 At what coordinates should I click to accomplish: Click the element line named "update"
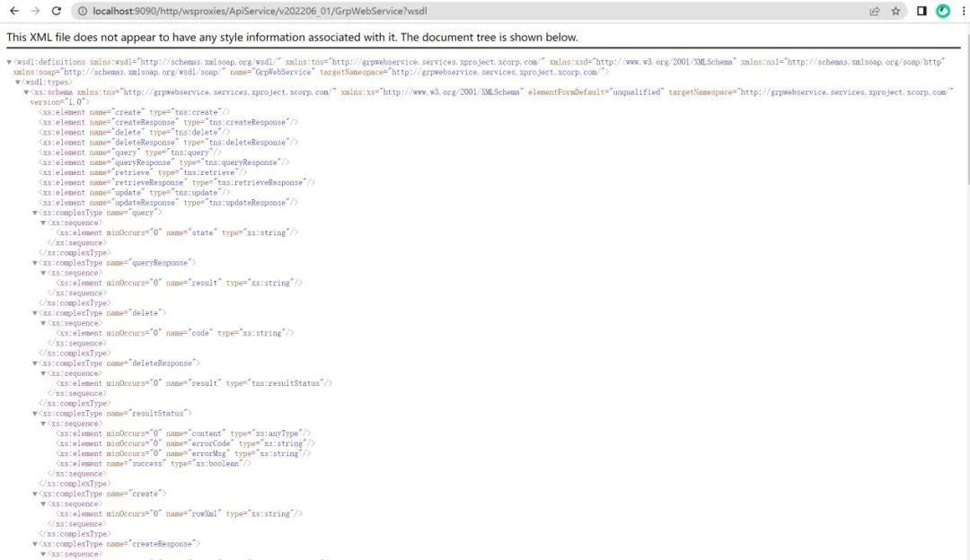(x=134, y=192)
